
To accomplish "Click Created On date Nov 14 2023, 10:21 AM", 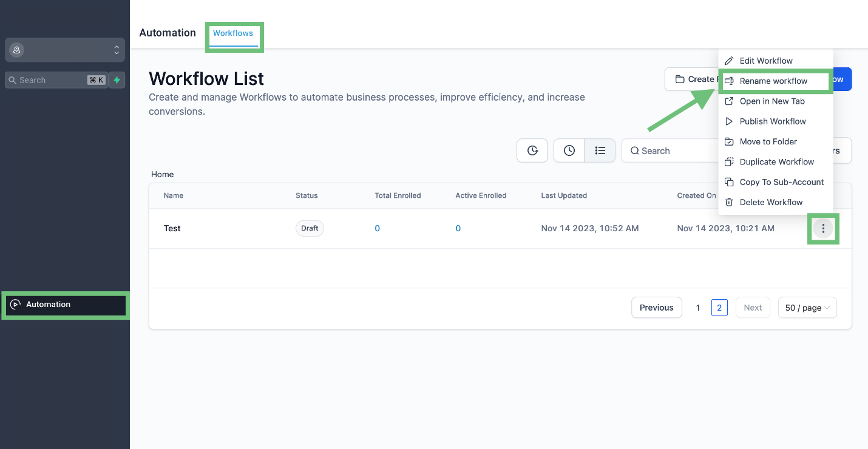I will pyautogui.click(x=726, y=229).
